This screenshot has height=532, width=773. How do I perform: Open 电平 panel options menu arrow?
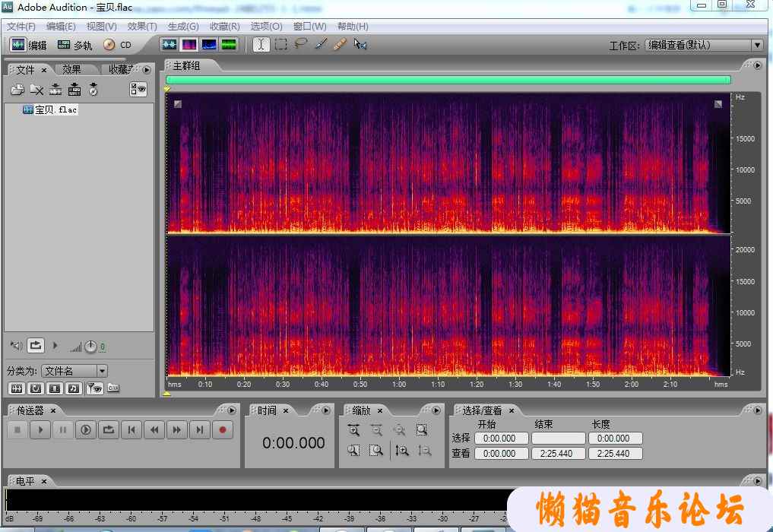coord(757,481)
